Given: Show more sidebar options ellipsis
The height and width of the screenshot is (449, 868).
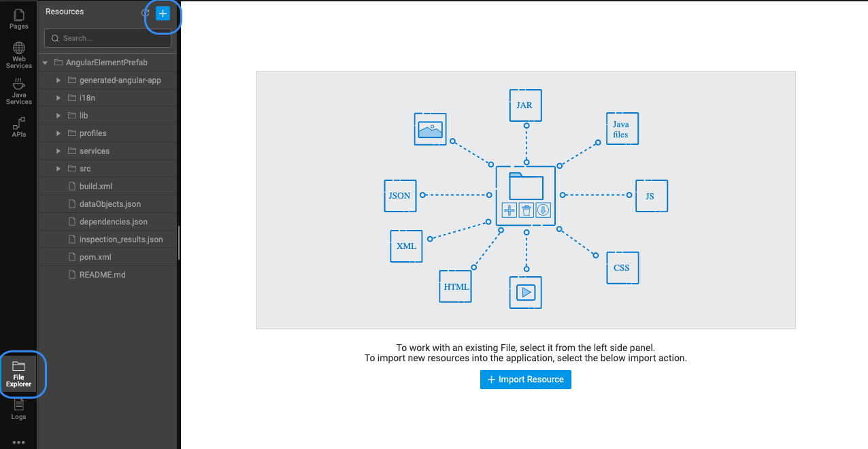Looking at the screenshot, I should (19, 442).
